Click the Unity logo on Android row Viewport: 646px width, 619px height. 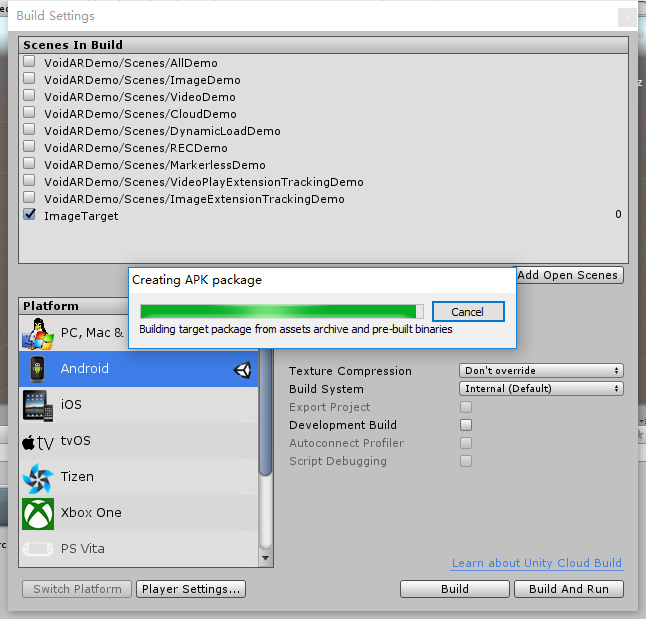(x=242, y=370)
